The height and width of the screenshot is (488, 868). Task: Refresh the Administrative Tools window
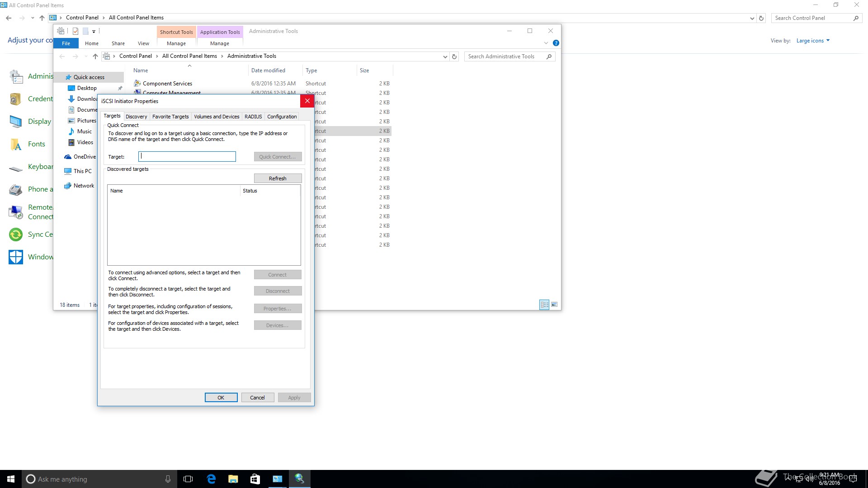tap(454, 56)
